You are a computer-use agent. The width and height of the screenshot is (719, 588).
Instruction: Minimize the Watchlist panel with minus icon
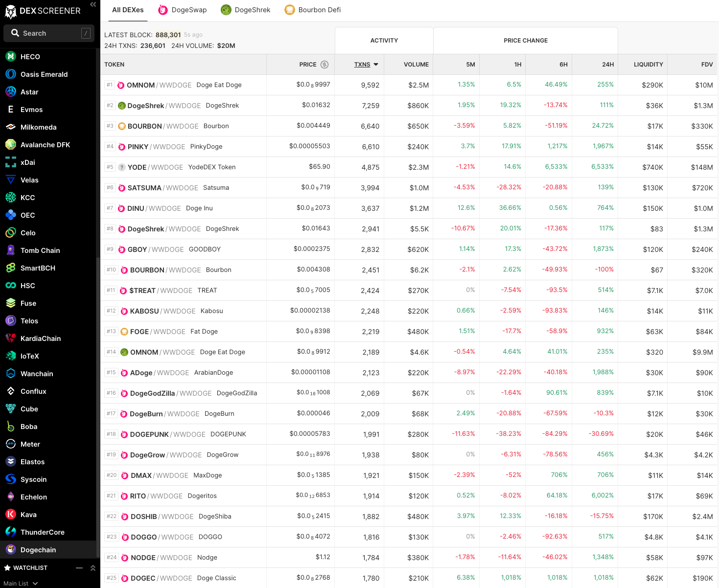click(x=79, y=568)
